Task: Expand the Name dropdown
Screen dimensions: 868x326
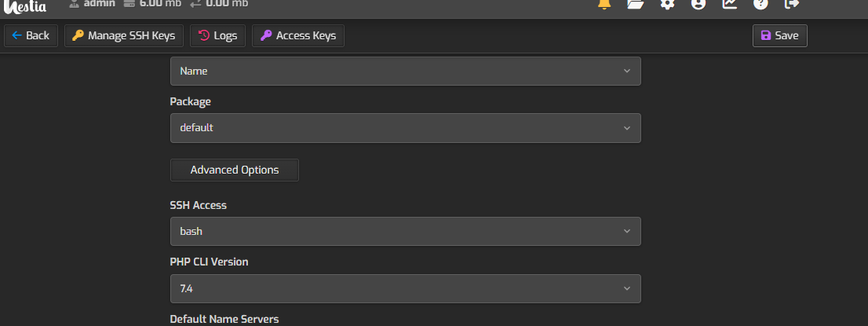Action: pos(405,71)
